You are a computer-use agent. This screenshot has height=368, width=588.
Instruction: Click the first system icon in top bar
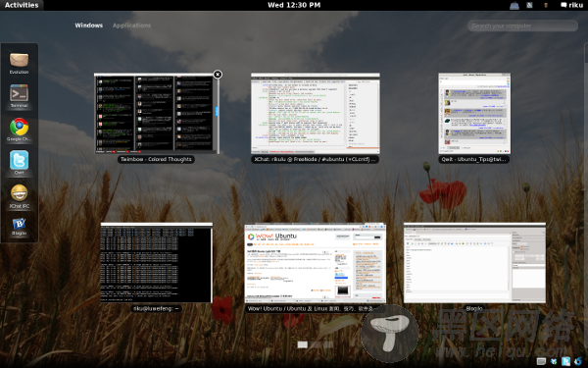[x=514, y=5]
